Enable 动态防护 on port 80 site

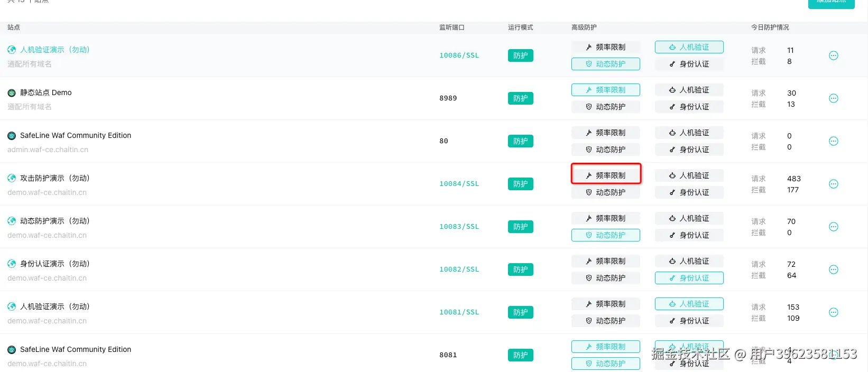[x=606, y=150]
